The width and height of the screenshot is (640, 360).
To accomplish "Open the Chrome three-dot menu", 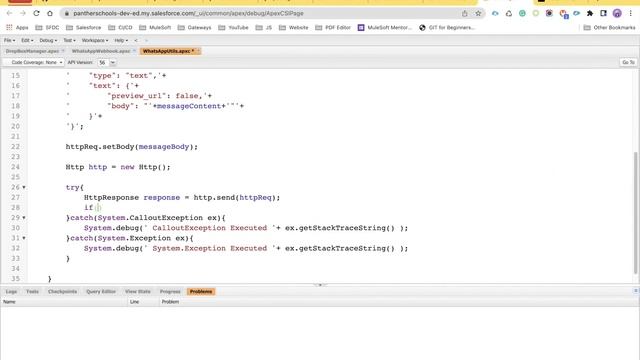I will (x=631, y=13).
